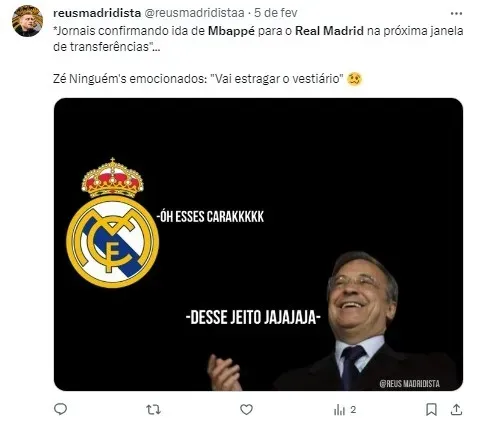Open the @reusmadridistaa handle link
The width and height of the screenshot is (477, 425).
pos(194,13)
